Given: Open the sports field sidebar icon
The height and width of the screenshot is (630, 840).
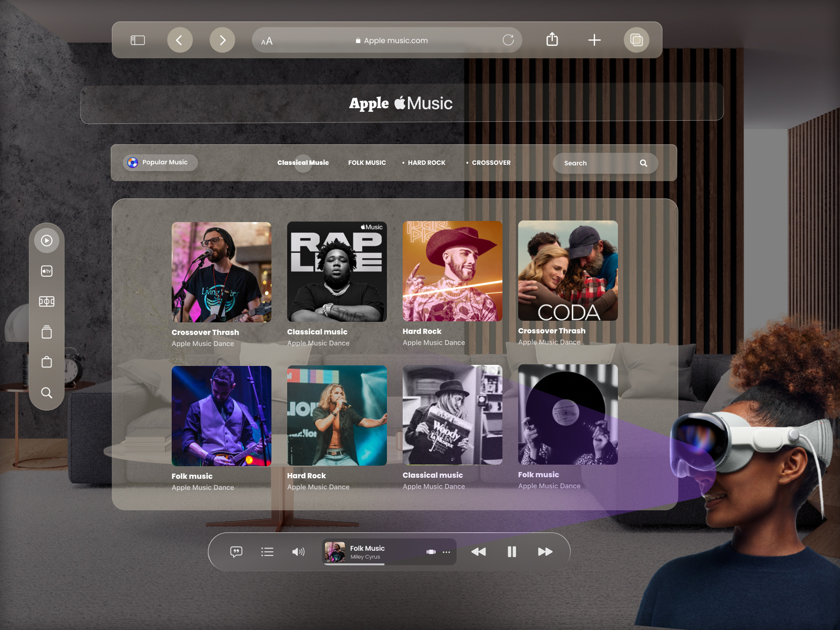Looking at the screenshot, I should click(x=47, y=301).
